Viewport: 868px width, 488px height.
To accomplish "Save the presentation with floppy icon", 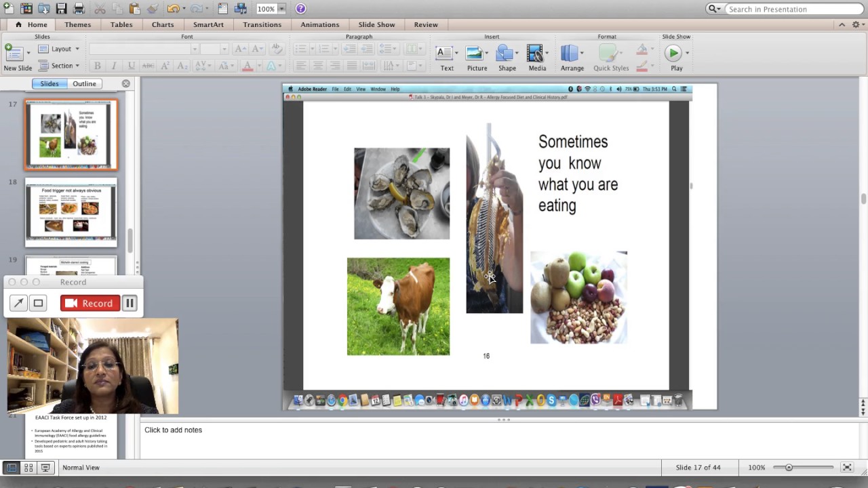I will tap(61, 9).
